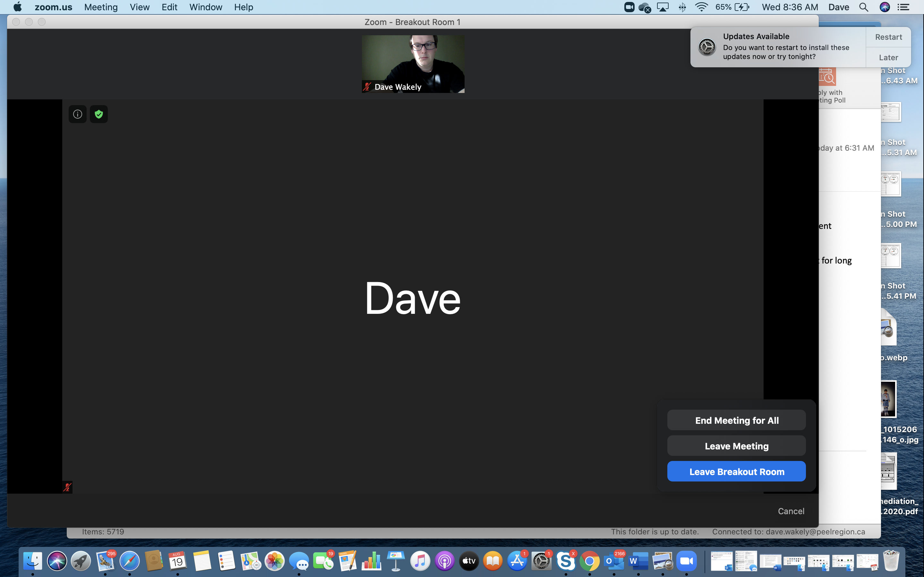Open Safari from the dock
Screen dimensions: 924x577
click(x=129, y=561)
